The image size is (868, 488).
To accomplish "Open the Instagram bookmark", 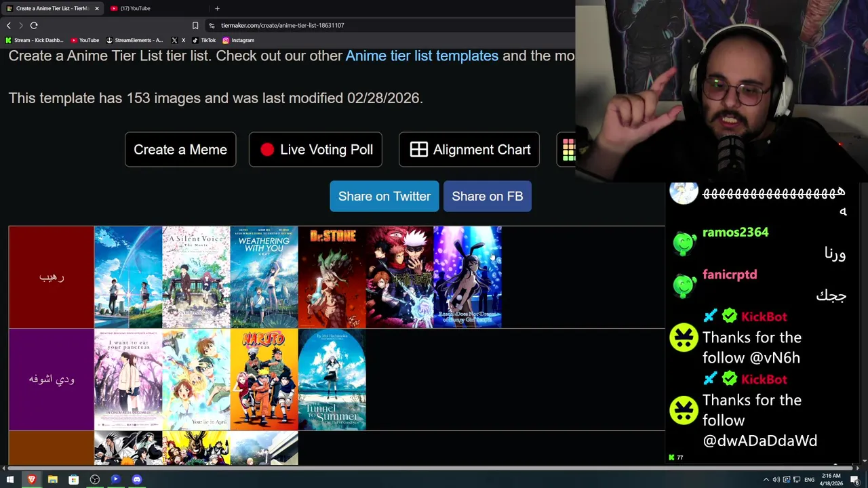I will (238, 40).
